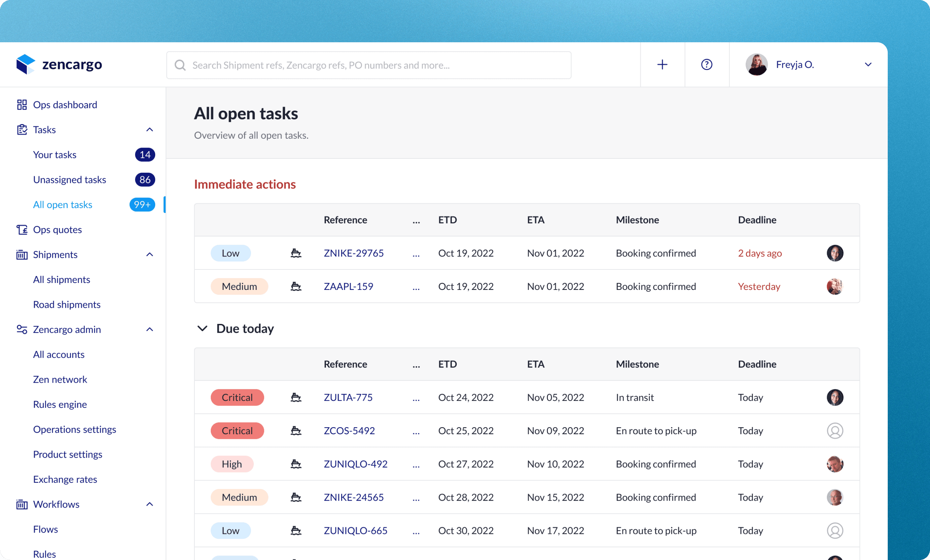930x560 pixels.
Task: Click the Ops quotes sidebar icon
Action: pyautogui.click(x=22, y=229)
